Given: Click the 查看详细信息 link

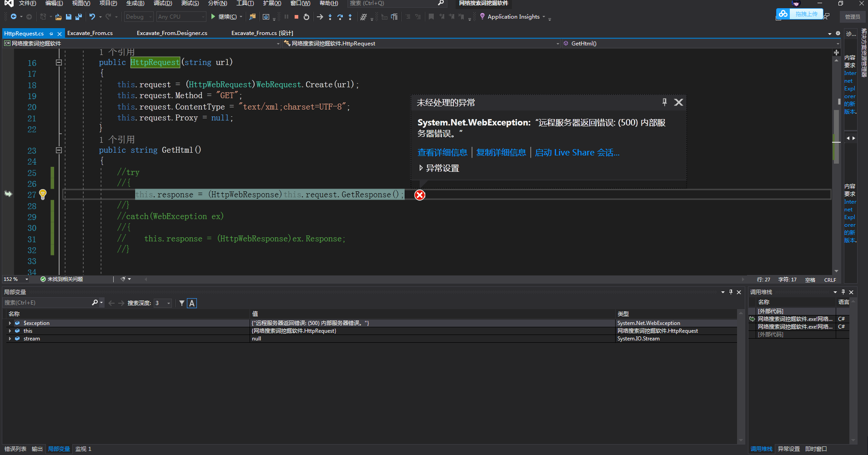Looking at the screenshot, I should point(442,153).
